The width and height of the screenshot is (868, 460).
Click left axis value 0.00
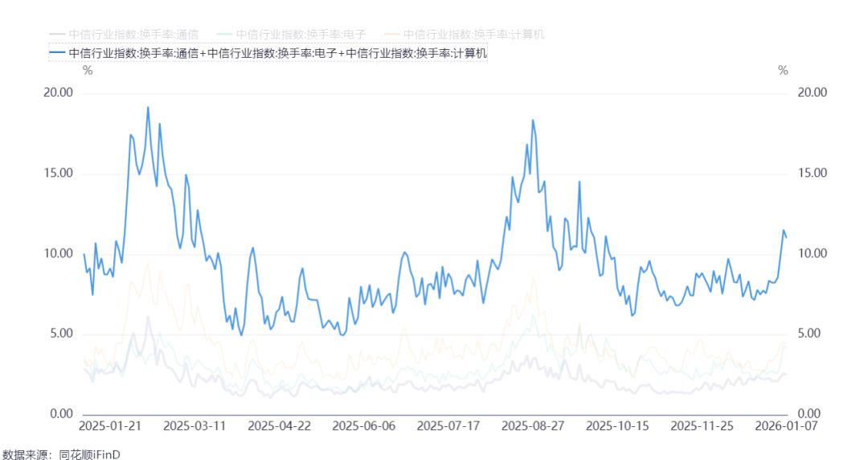61,414
